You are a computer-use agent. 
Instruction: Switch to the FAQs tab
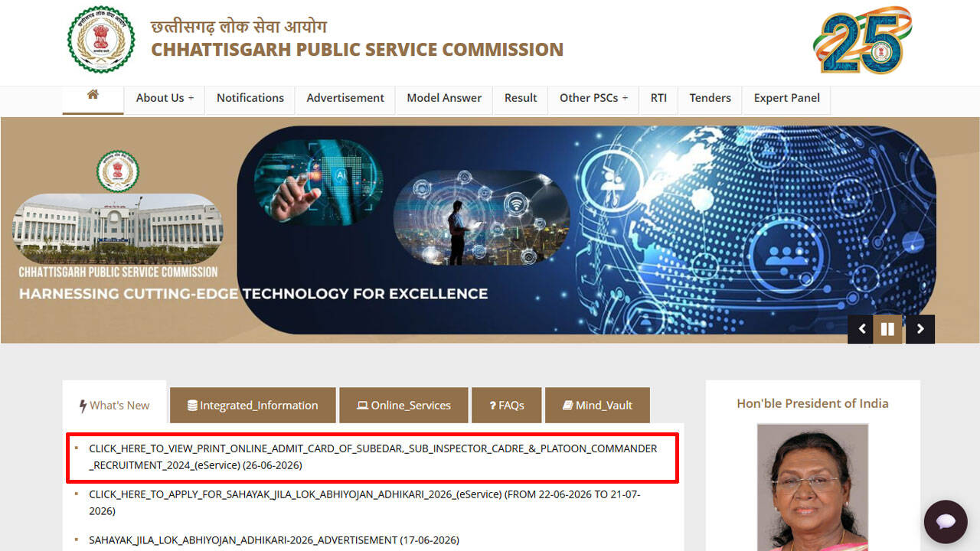(x=507, y=406)
